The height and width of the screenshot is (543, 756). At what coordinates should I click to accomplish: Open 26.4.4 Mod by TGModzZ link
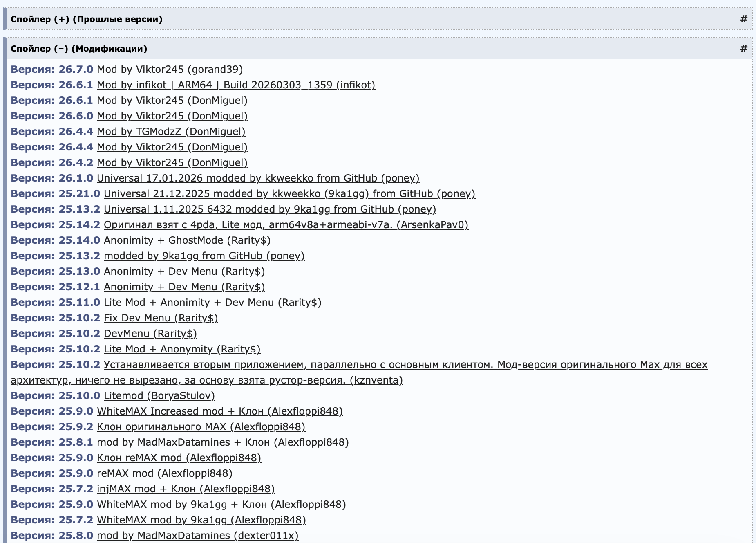click(x=171, y=132)
